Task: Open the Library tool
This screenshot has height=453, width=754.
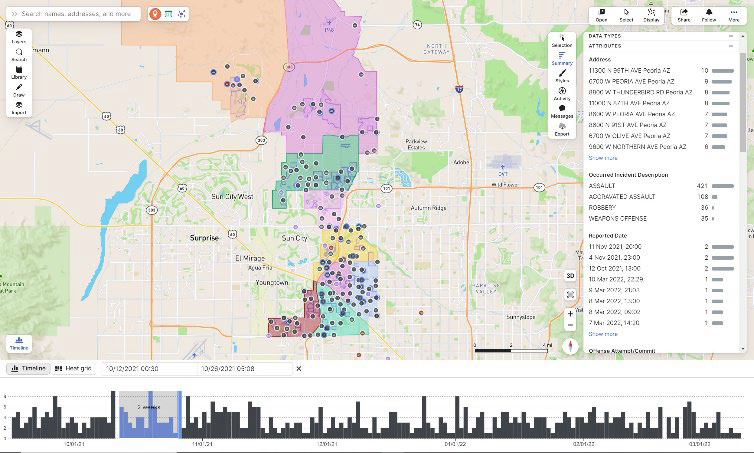Action: coord(20,73)
